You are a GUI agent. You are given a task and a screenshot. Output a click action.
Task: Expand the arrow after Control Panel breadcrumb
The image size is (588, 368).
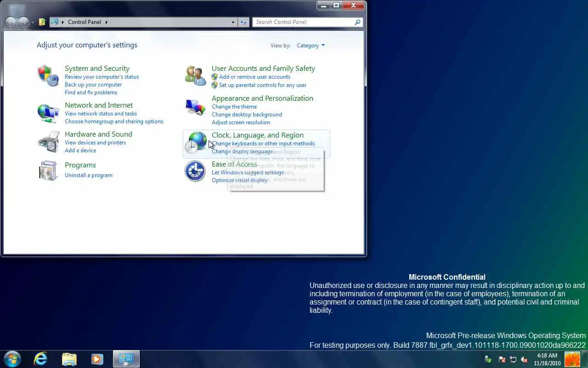107,22
